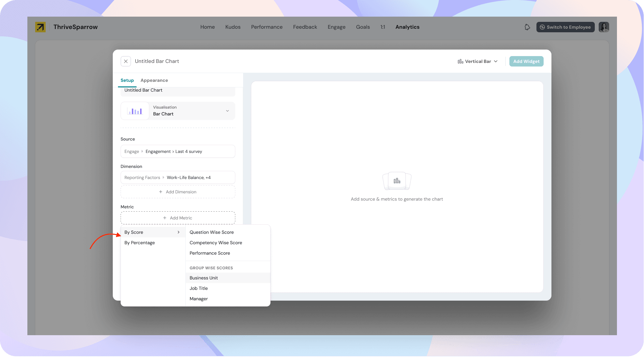
Task: Open the Performance nav item
Action: (x=267, y=27)
